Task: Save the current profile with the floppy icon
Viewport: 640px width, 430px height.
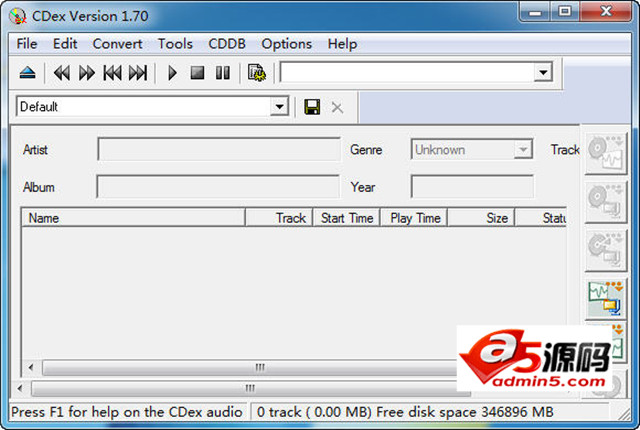Action: (312, 107)
